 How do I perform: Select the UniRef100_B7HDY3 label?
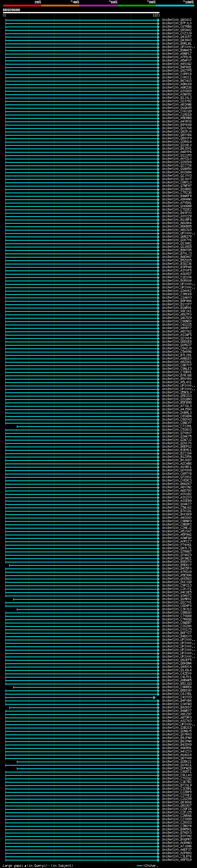pos(177,833)
